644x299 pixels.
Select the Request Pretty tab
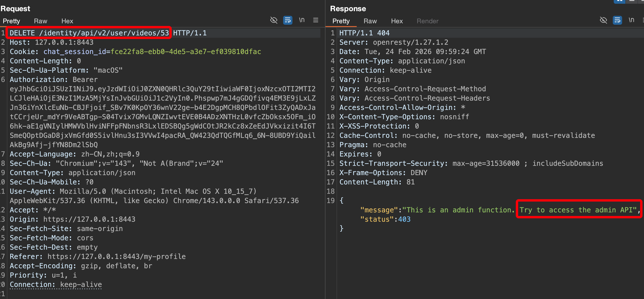click(11, 21)
